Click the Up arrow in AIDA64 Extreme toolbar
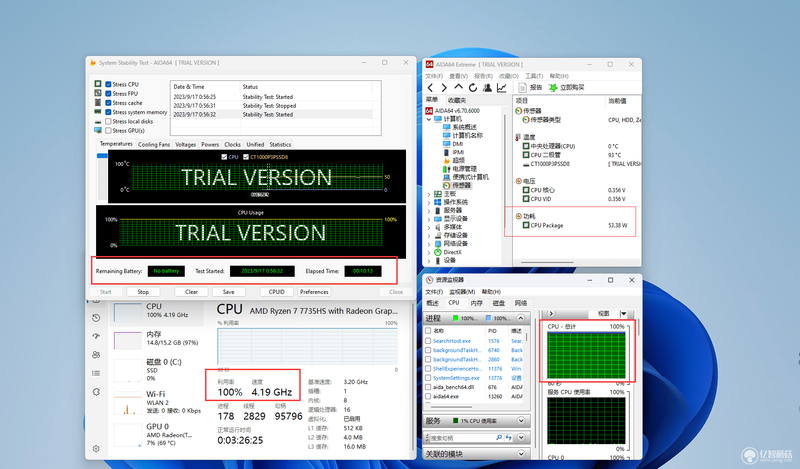 pyautogui.click(x=459, y=87)
